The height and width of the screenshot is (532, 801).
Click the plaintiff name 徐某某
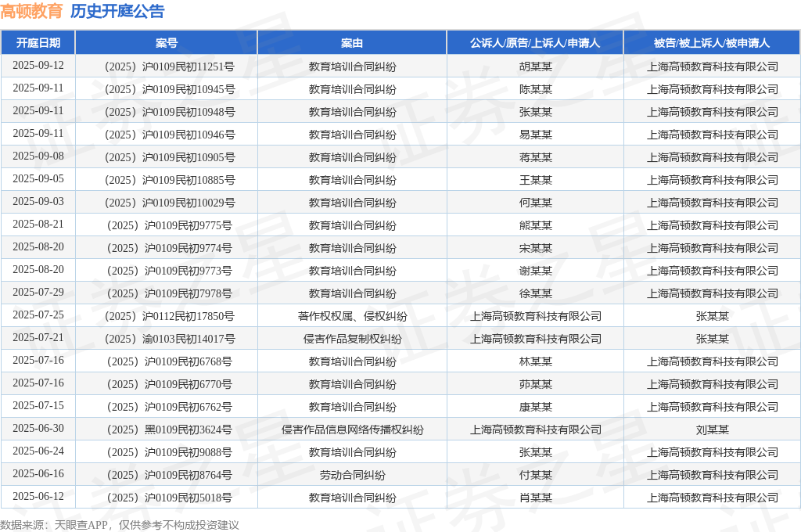tap(535, 293)
